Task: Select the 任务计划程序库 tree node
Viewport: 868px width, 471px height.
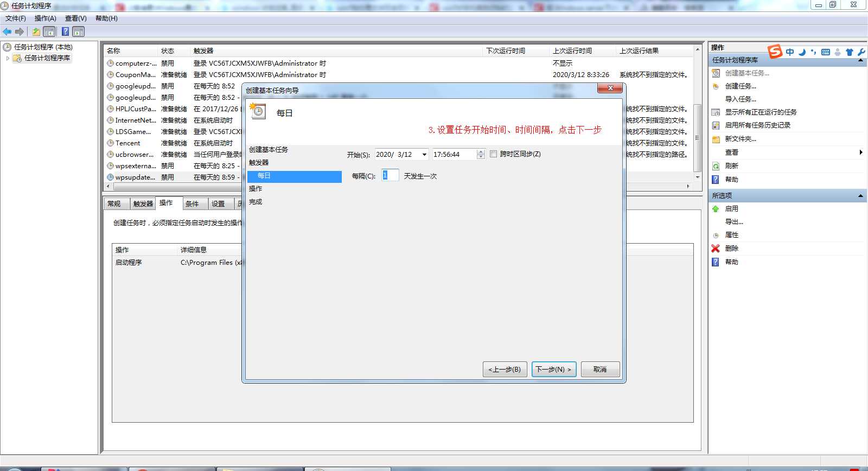Action: pyautogui.click(x=47, y=58)
